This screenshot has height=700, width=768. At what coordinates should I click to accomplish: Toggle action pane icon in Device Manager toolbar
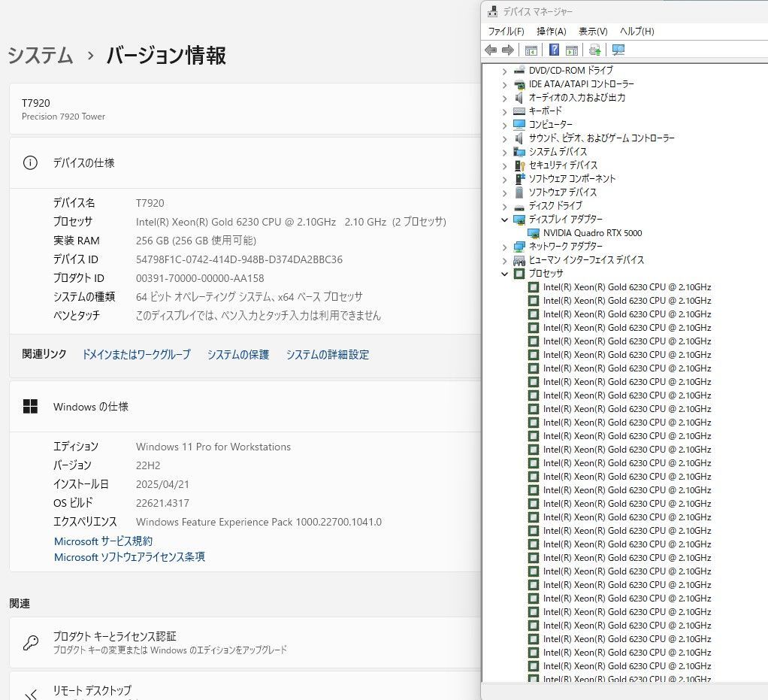572,50
